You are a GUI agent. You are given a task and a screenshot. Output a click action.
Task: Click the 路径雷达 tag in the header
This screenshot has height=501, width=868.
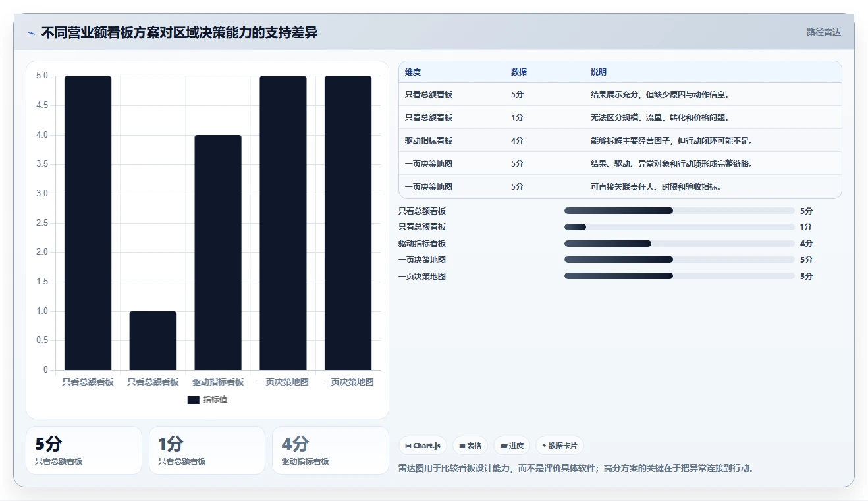click(x=823, y=32)
